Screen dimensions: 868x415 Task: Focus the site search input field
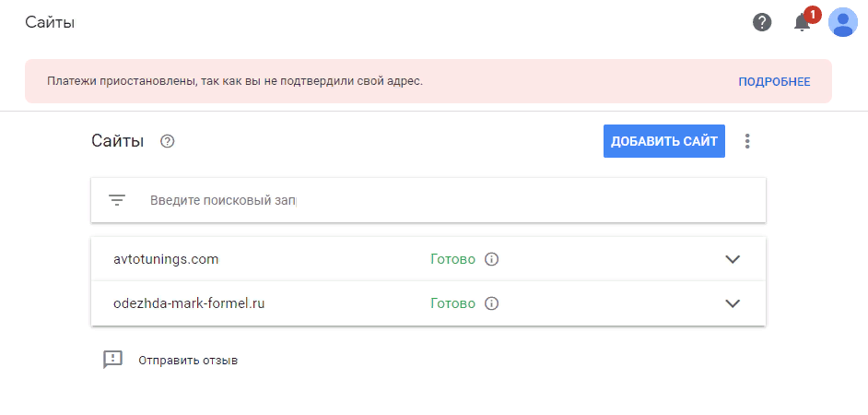(369, 199)
